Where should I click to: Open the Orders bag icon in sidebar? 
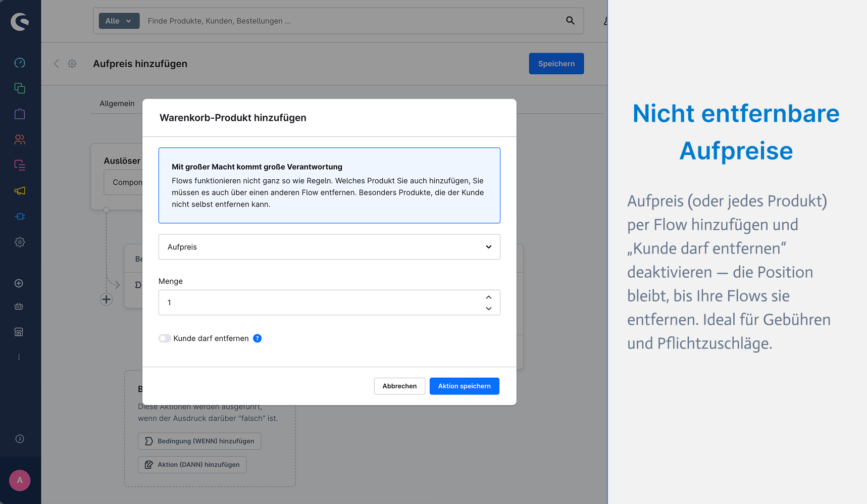[x=20, y=114]
